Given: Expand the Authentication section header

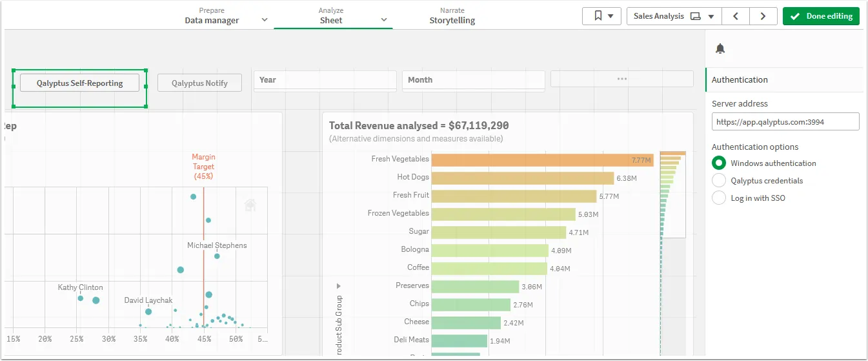Looking at the screenshot, I should pyautogui.click(x=740, y=80).
